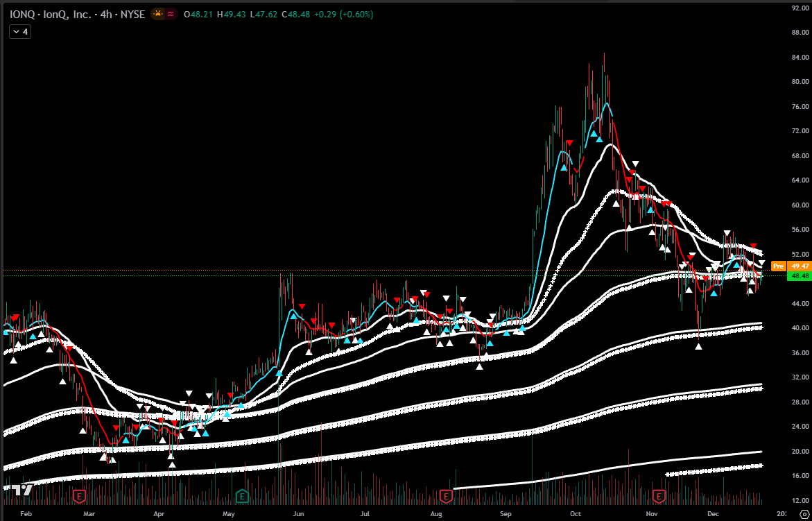Click the Jun label on time axis
This screenshot has width=812, height=521.
click(297, 513)
